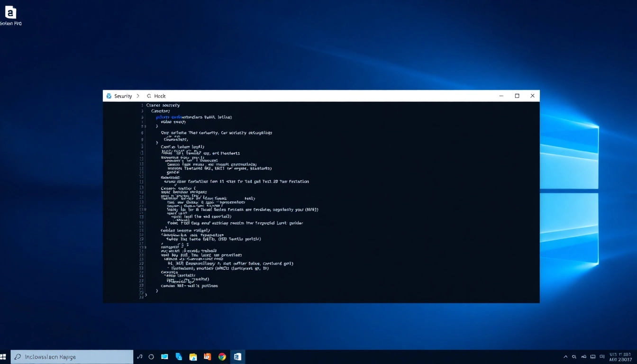Viewport: 637px width, 364px height.
Task: Launch Chrome from the taskbar
Action: (x=222, y=357)
